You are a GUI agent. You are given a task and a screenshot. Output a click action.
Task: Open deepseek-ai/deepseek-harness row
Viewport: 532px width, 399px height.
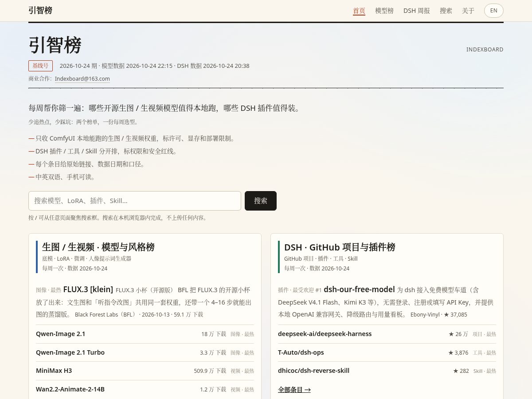tap(387, 334)
